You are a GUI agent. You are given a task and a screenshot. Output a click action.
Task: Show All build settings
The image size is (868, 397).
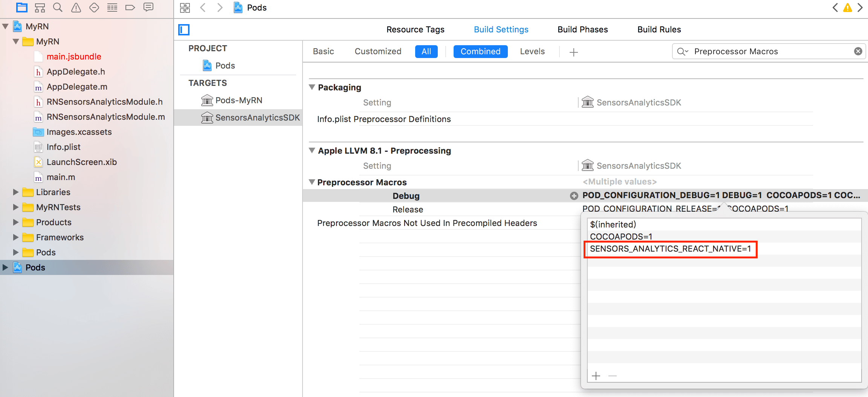pos(426,51)
